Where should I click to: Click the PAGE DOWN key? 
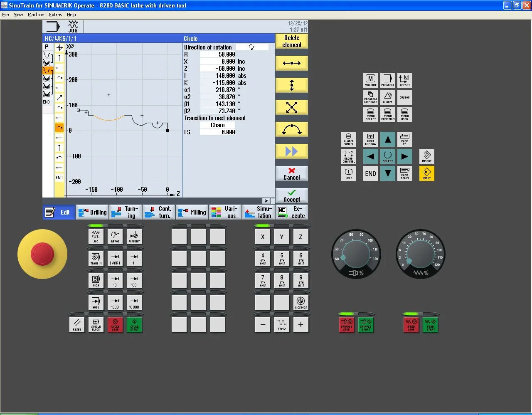pos(405,173)
